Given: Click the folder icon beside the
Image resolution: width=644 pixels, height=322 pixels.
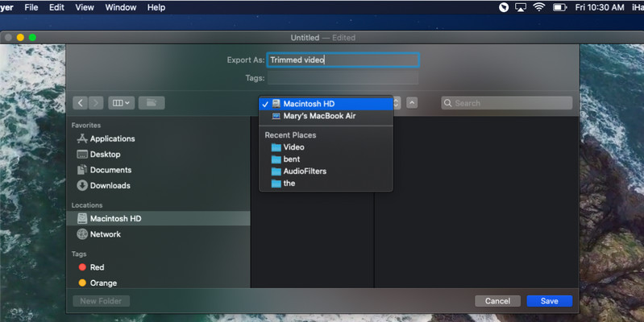Looking at the screenshot, I should pyautogui.click(x=276, y=184).
